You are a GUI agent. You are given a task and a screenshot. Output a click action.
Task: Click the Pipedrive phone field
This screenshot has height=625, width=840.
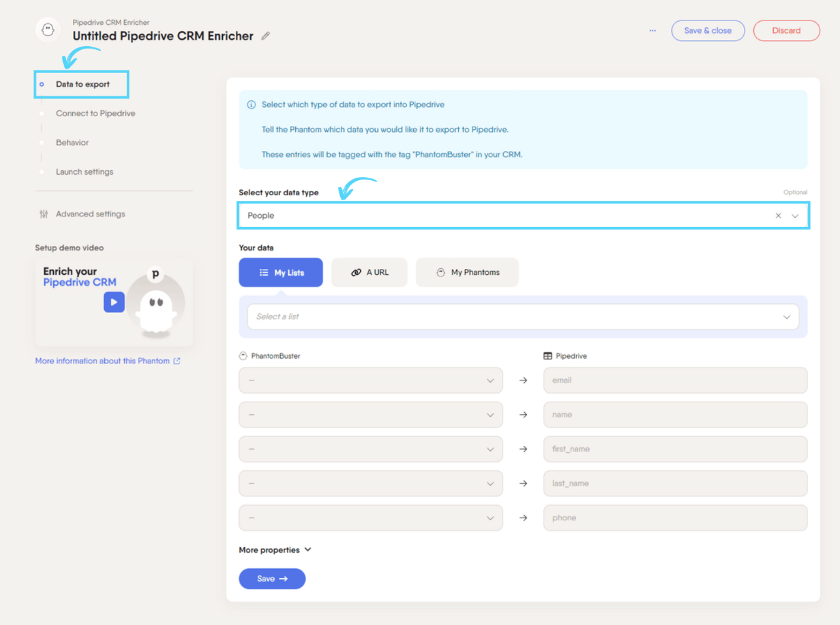(675, 518)
